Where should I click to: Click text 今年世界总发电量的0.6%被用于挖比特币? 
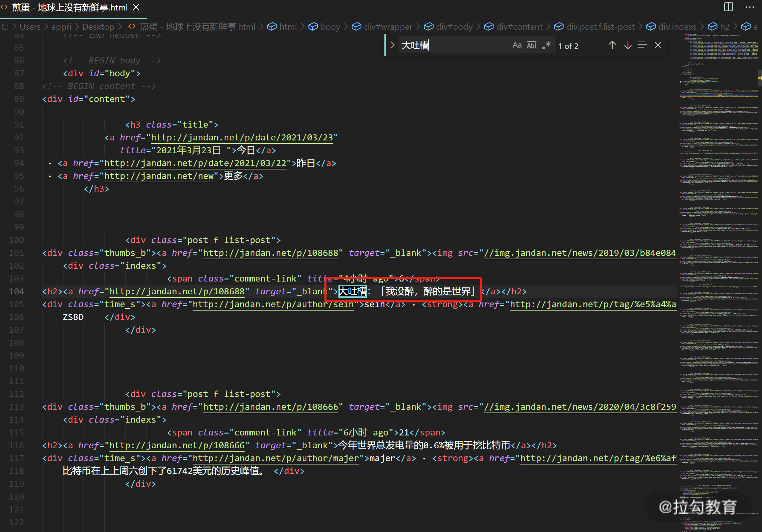tap(424, 445)
